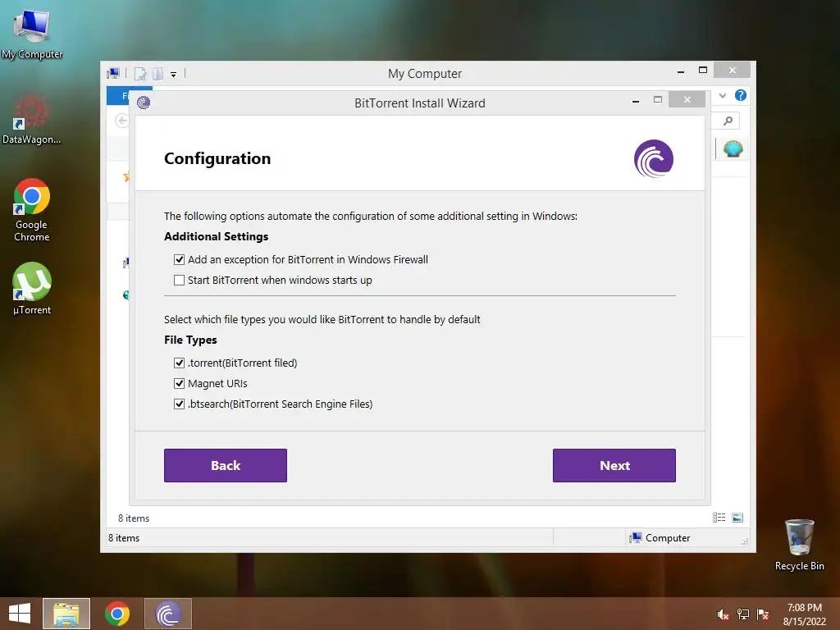Launch µTorrent desktop shortcut
The width and height of the screenshot is (840, 630).
tap(32, 288)
